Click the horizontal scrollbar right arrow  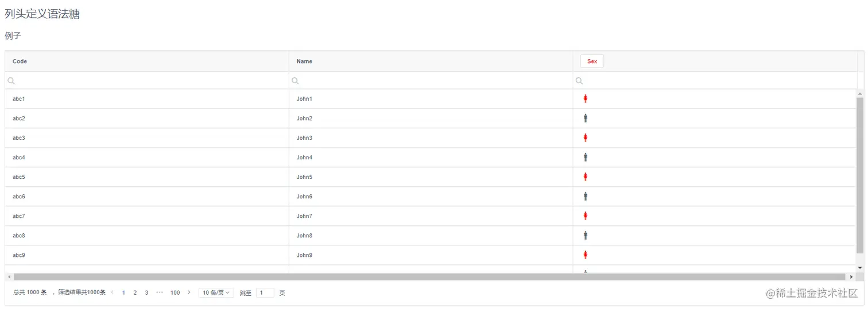(x=851, y=277)
